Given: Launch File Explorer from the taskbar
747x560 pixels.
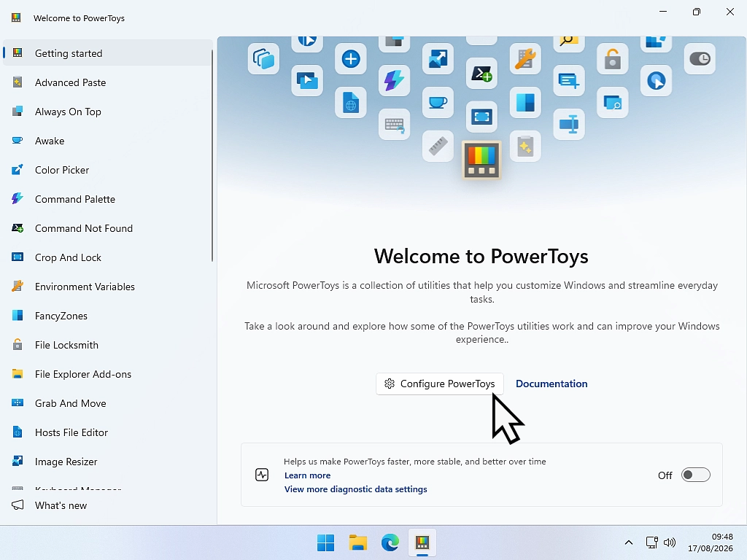Looking at the screenshot, I should coord(357,542).
